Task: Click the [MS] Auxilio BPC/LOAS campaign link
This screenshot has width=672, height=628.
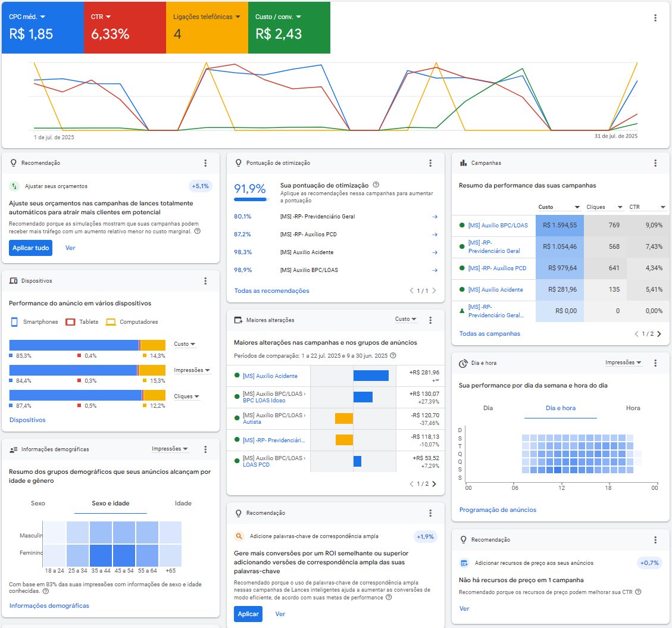Action: tap(498, 226)
